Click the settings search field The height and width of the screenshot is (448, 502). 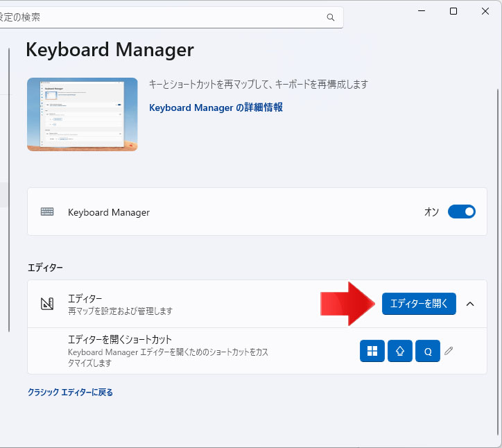click(x=171, y=17)
